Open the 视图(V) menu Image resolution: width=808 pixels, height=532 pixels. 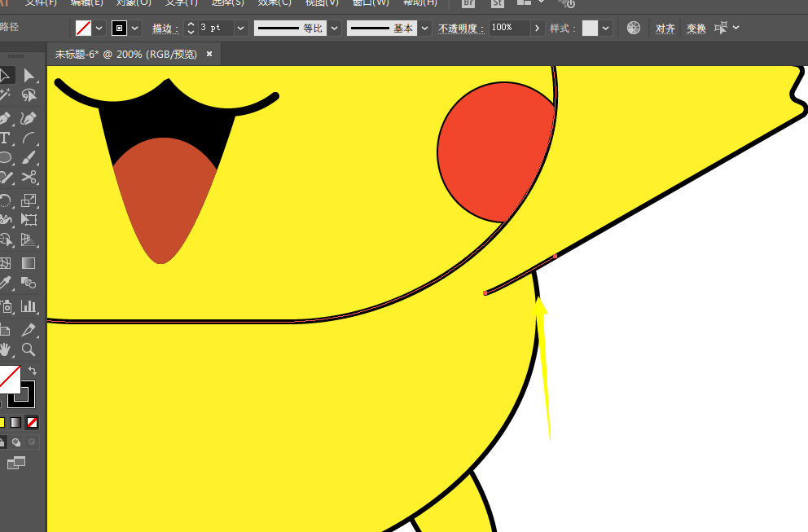[x=322, y=2]
